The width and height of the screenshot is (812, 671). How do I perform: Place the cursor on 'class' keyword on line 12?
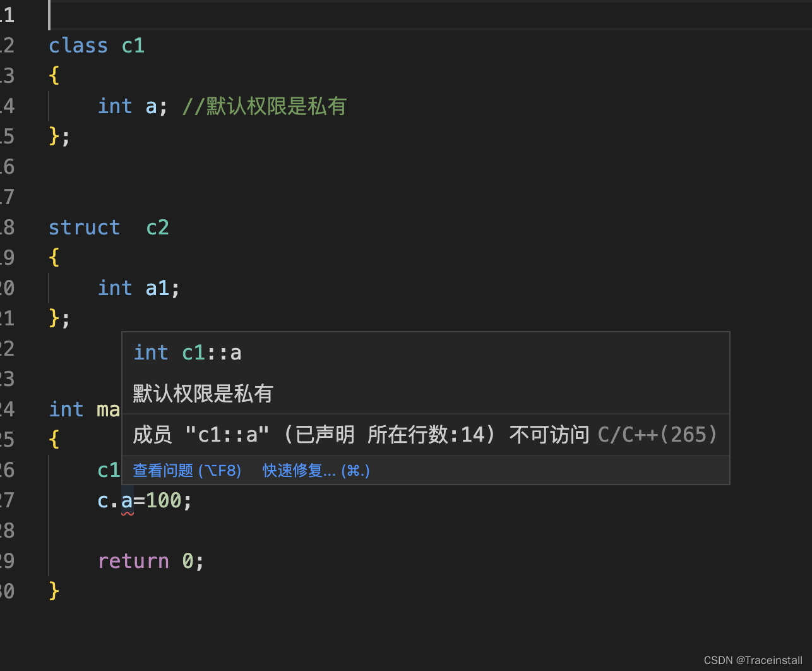[78, 46]
